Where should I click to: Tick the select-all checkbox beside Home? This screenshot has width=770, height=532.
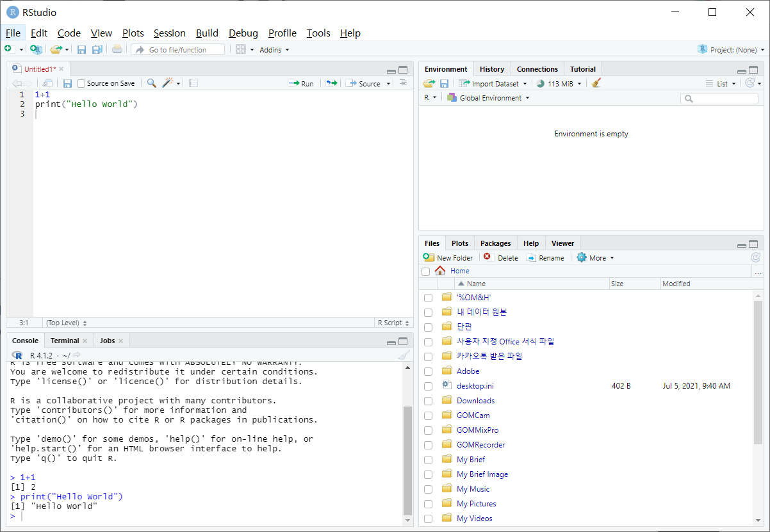pyautogui.click(x=426, y=271)
